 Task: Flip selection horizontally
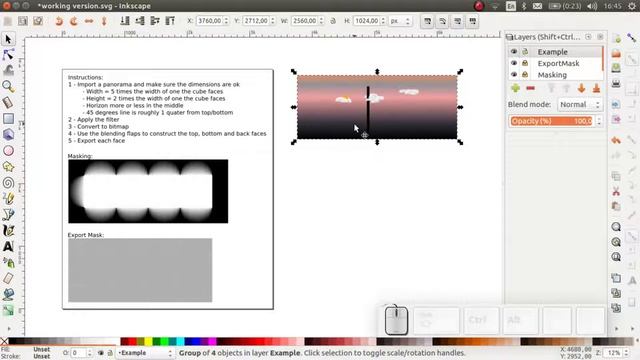(89, 21)
